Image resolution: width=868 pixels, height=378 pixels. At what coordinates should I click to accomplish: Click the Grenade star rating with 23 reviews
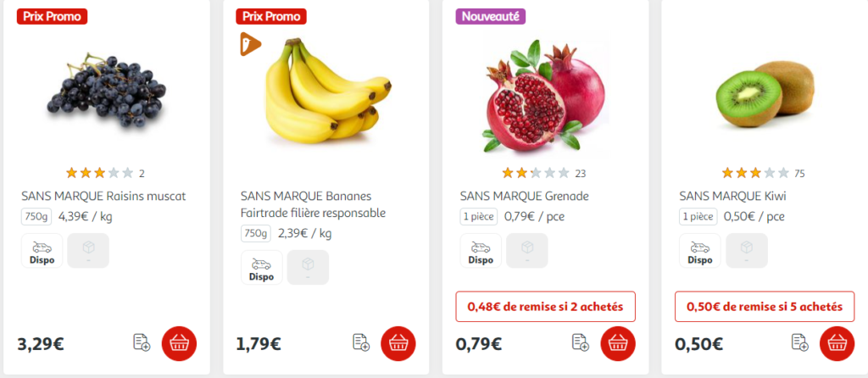tap(536, 173)
